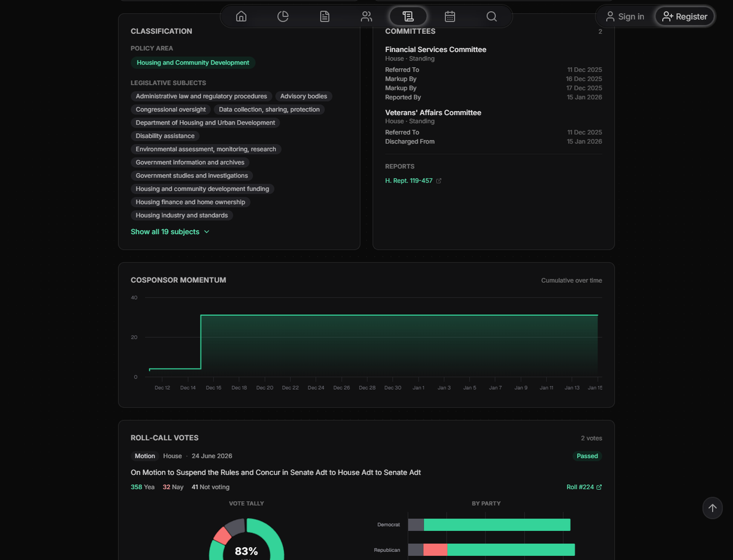Viewport: 733px width, 560px height.
Task: Click the Jan 15 label on chart axis
Action: (x=595, y=388)
